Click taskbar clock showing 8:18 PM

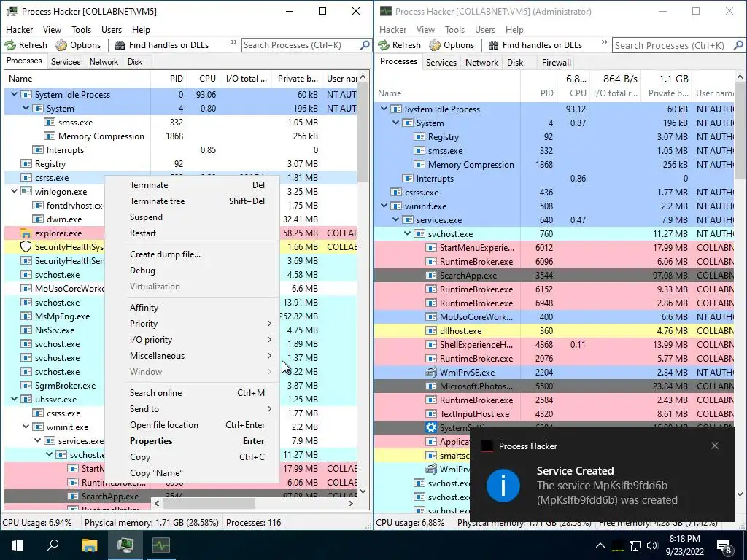click(684, 545)
